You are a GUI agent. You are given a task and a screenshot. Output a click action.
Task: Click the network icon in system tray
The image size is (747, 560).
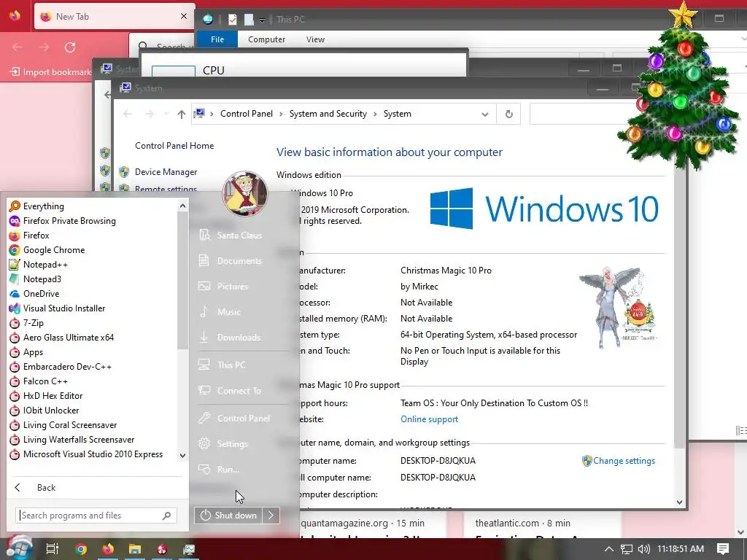(627, 549)
